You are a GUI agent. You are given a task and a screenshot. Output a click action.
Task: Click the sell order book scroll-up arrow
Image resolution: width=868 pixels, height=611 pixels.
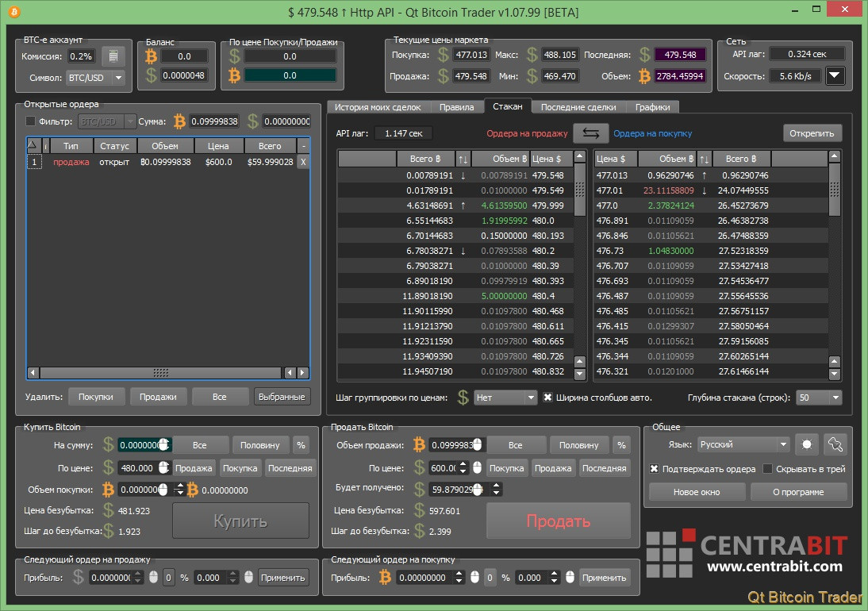pyautogui.click(x=579, y=156)
